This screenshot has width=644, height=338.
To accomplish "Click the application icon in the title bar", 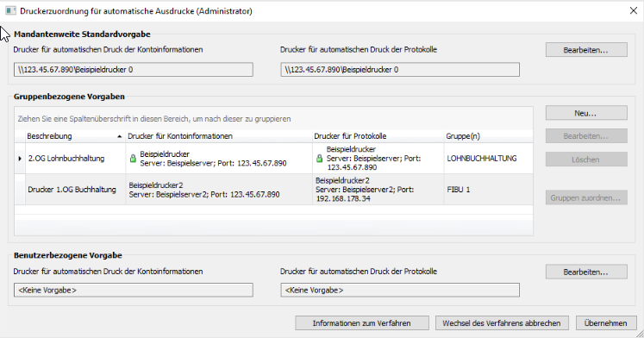I will click(x=10, y=10).
